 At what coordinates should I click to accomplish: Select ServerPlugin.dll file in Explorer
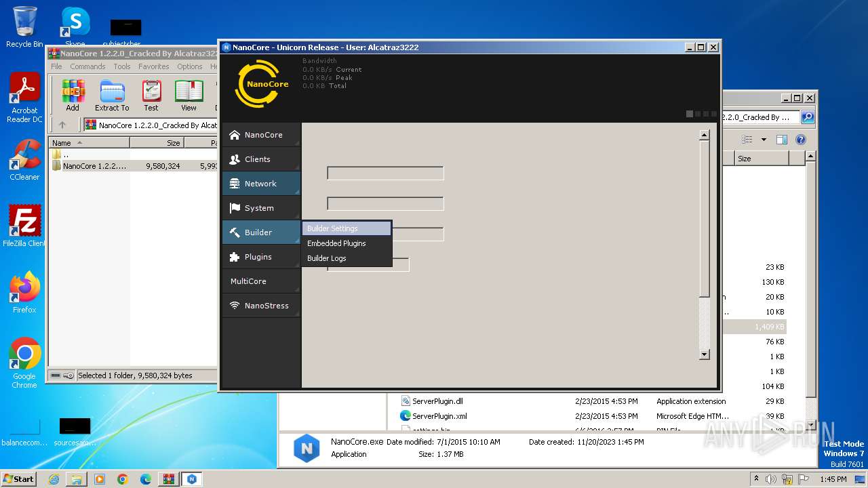431,401
